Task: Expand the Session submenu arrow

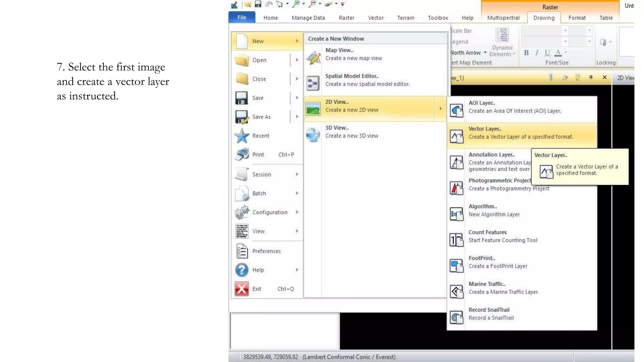Action: (297, 174)
